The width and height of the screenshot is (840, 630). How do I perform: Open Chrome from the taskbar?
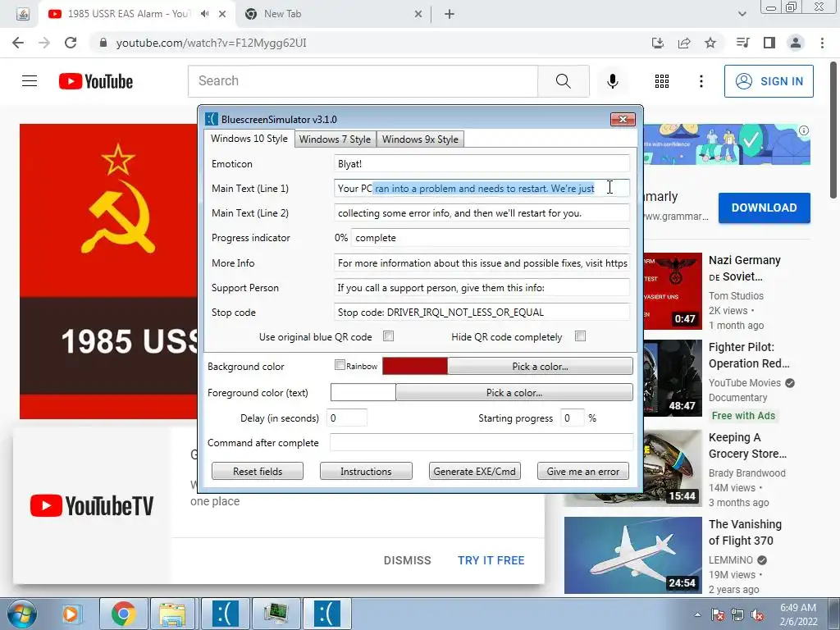pyautogui.click(x=124, y=614)
